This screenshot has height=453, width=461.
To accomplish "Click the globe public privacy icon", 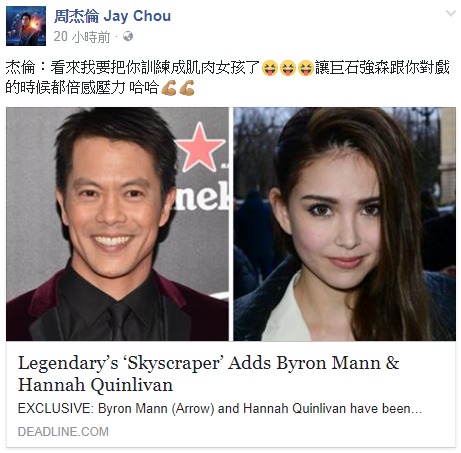I will (128, 36).
